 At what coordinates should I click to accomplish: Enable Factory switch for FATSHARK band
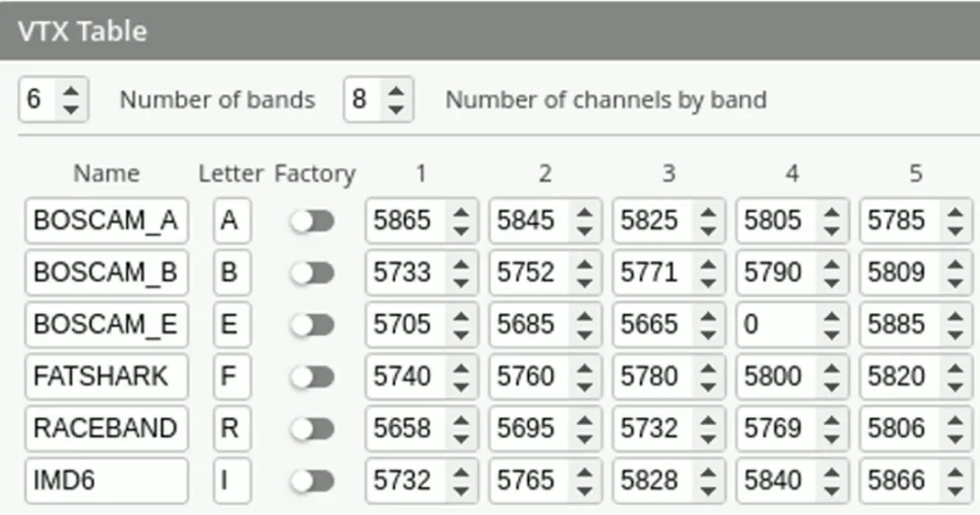pos(313,376)
